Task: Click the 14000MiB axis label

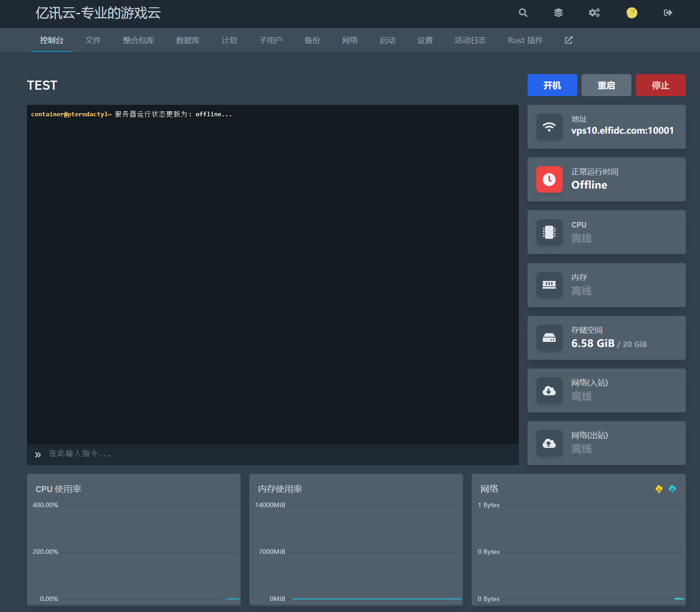Action: click(270, 505)
